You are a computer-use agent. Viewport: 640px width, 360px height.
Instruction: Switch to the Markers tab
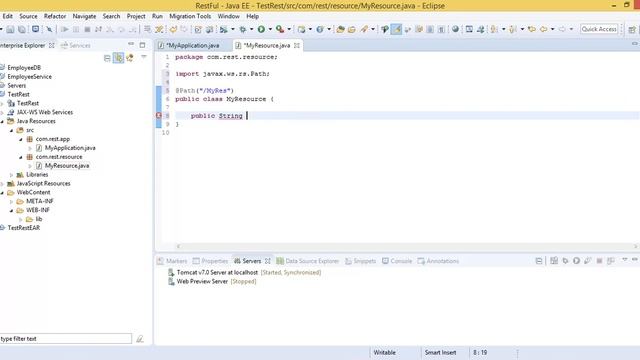[172, 261]
